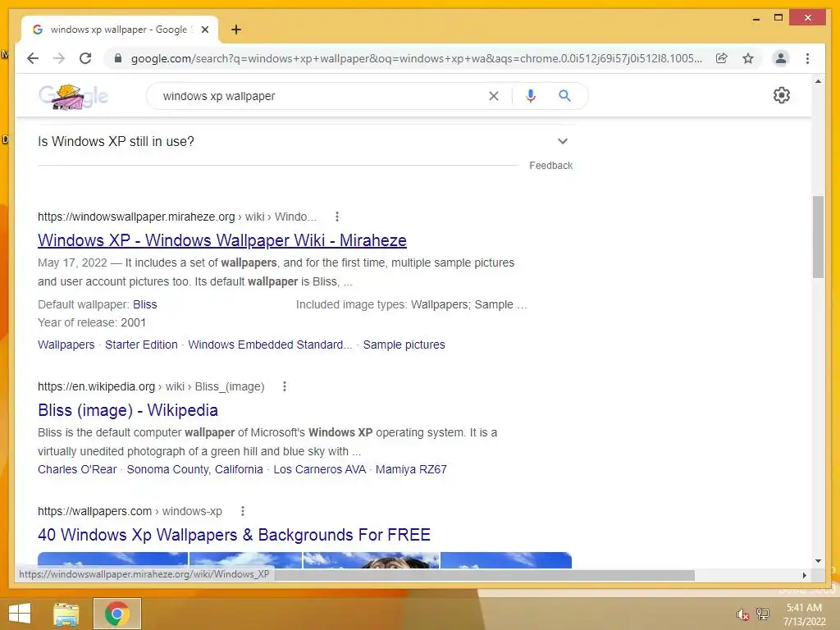
Task: Open Windows Embedded Standard sitelink
Action: coord(270,345)
